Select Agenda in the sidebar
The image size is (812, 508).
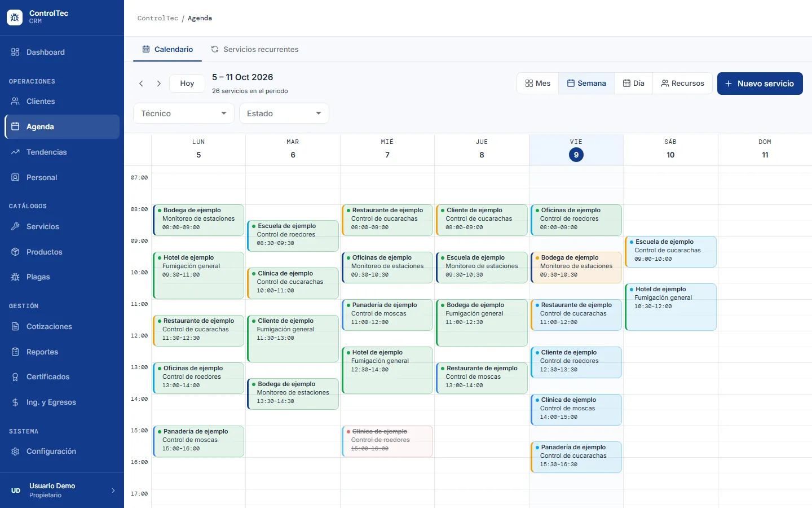62,126
